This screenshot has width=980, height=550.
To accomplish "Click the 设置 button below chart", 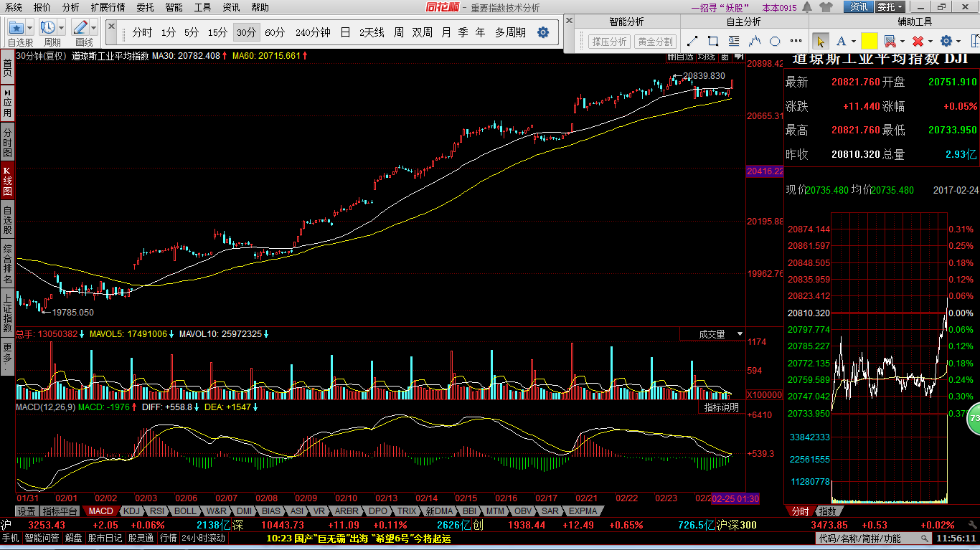I will click(27, 511).
